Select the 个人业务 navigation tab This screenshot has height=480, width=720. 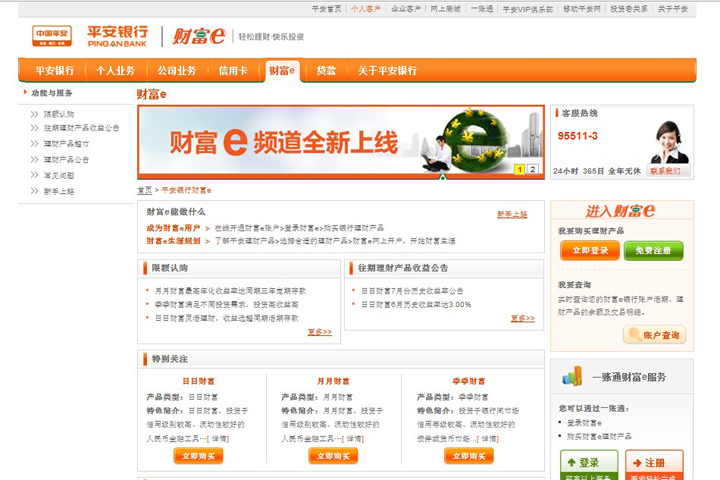115,71
